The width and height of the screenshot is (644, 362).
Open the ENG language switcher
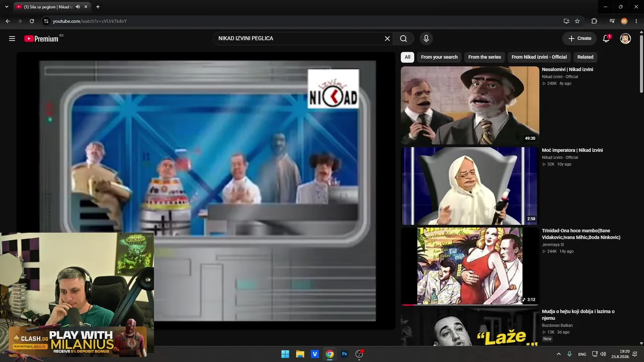tap(582, 354)
